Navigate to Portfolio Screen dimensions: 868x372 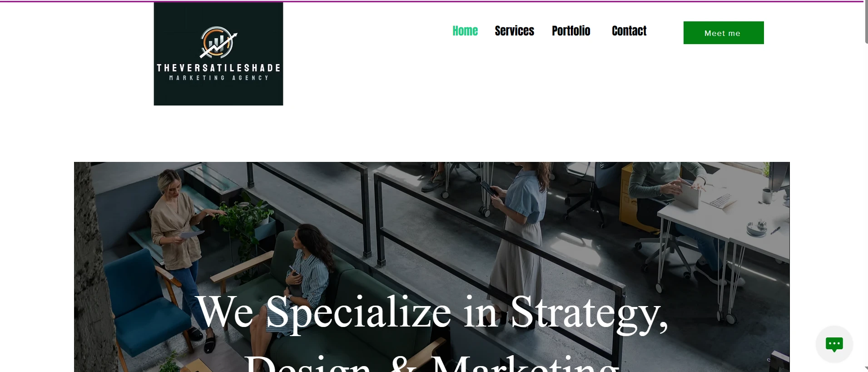click(571, 31)
